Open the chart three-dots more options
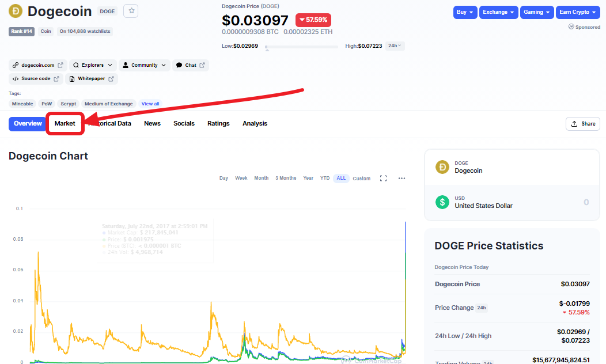This screenshot has height=364, width=606. (x=402, y=178)
